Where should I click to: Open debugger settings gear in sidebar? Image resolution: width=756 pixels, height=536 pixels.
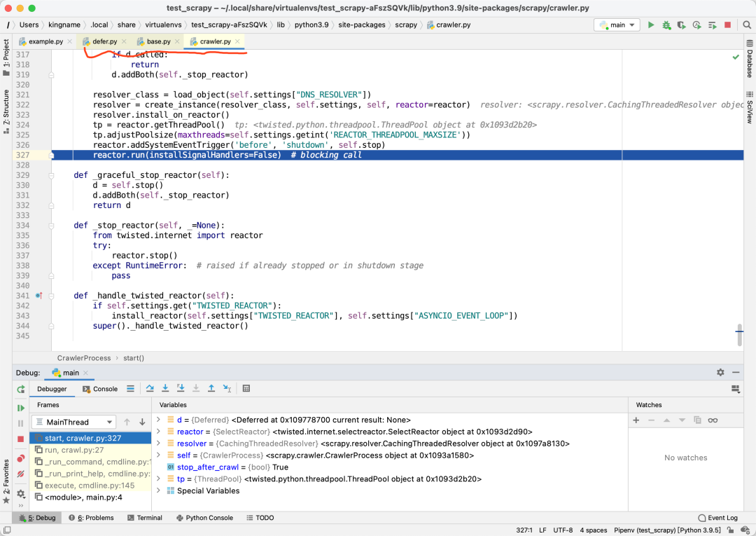point(21,493)
